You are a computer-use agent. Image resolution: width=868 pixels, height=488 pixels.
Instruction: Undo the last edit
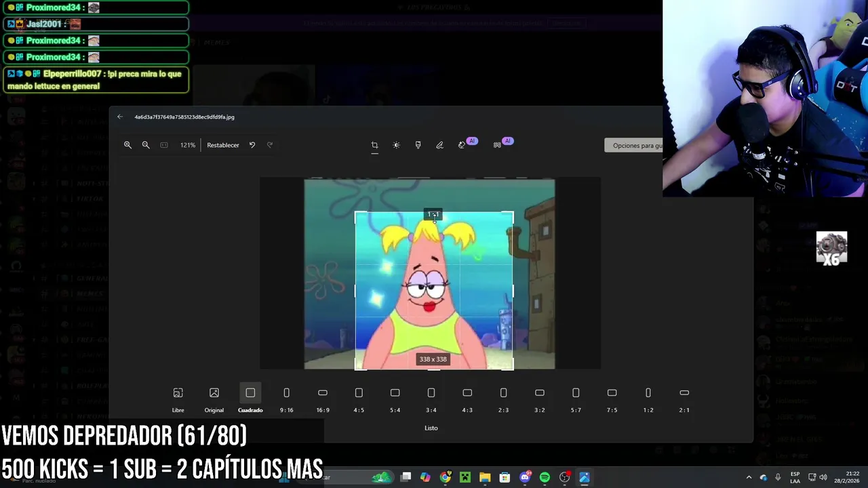(252, 145)
